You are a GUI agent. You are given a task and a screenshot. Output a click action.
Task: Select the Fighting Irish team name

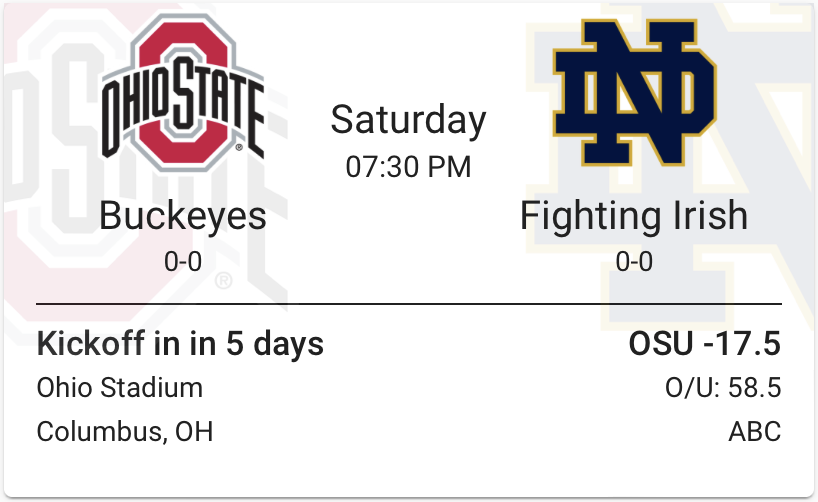click(x=633, y=216)
